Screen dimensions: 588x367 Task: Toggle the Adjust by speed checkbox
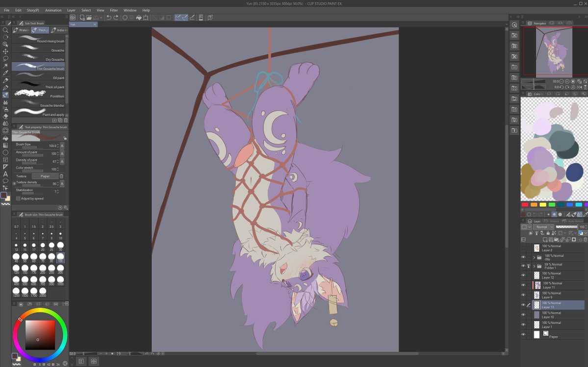[18, 198]
